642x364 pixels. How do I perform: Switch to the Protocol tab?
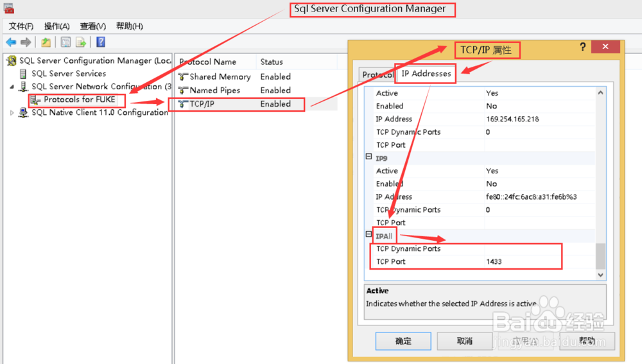tap(377, 74)
